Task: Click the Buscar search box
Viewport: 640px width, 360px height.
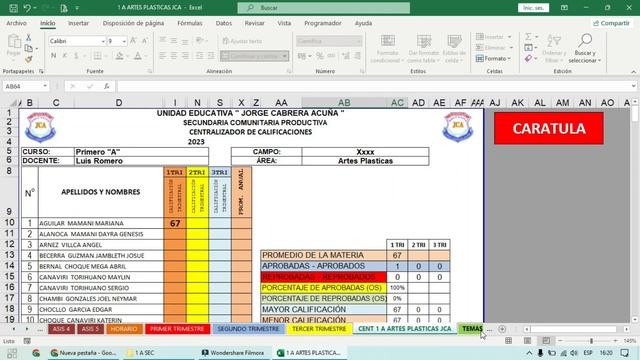Action: pyautogui.click(x=324, y=8)
